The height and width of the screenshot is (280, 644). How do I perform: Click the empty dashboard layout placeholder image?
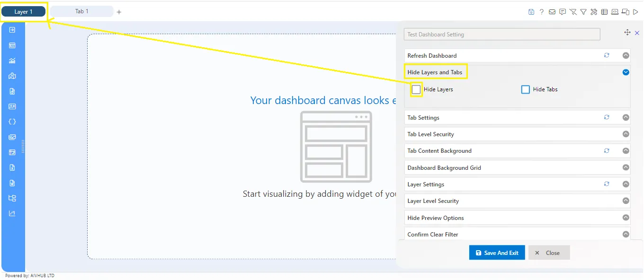coord(336,147)
